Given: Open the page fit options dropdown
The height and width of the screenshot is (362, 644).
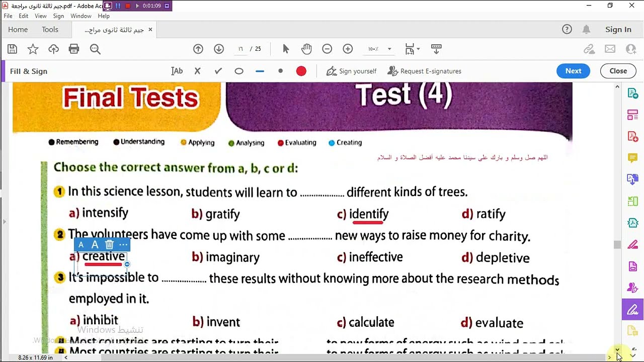Looking at the screenshot, I should click(x=413, y=49).
